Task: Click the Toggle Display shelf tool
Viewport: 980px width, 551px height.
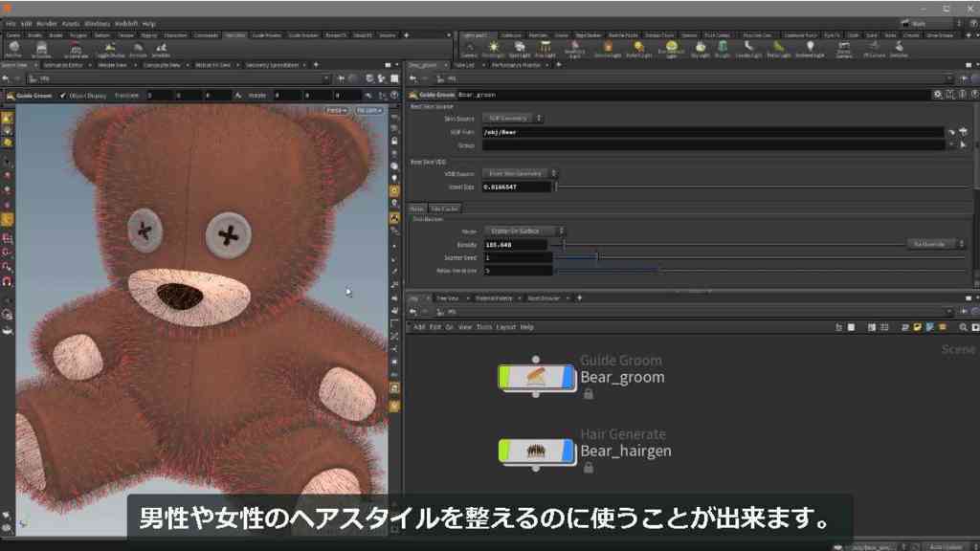Action: pos(110,50)
